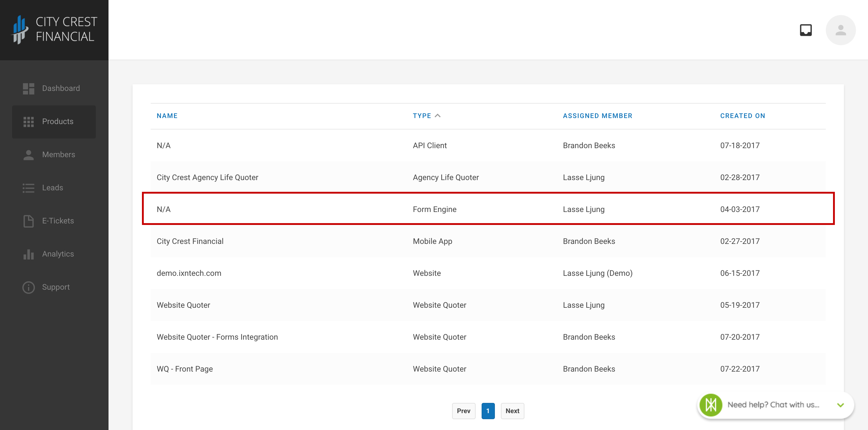Click the Leads list icon
Image resolution: width=868 pixels, height=430 pixels.
[x=29, y=188]
